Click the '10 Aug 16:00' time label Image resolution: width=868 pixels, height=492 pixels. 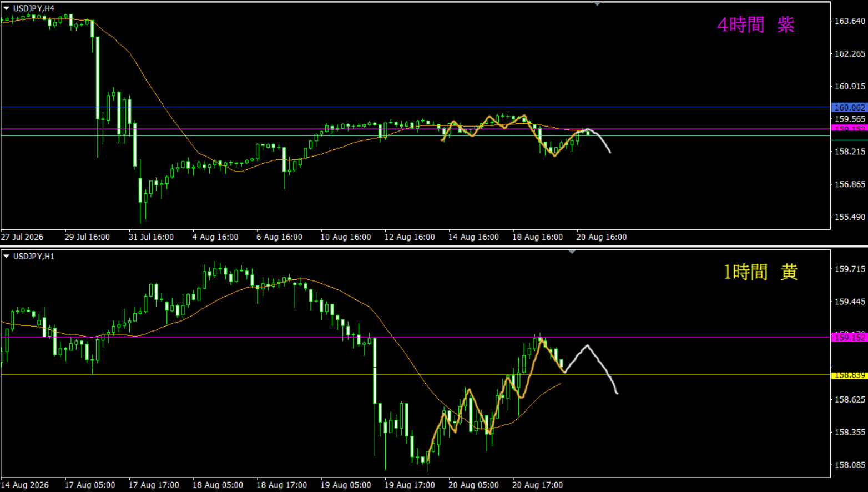[x=346, y=237]
